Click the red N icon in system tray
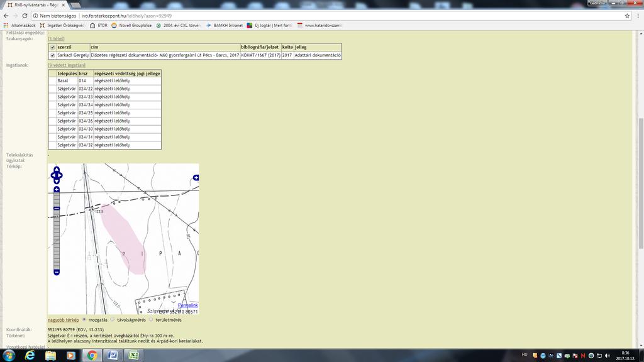The image size is (644, 362). pyautogui.click(x=583, y=356)
